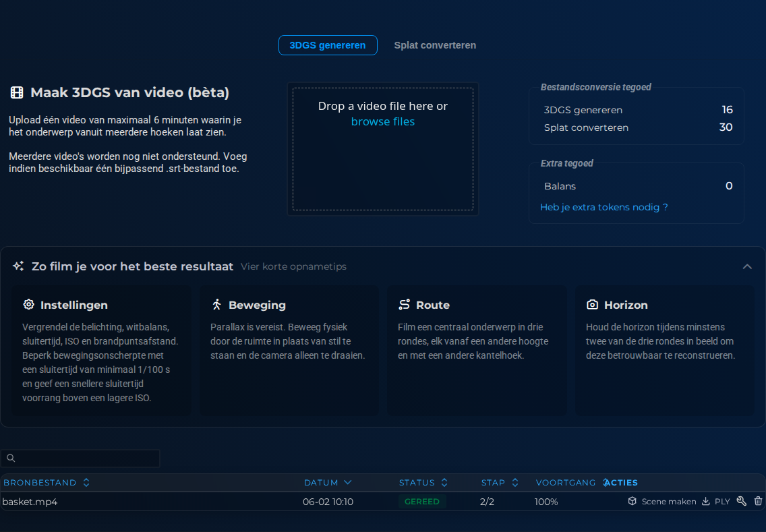Click the Horizon camera icon
The image size is (766, 532).
pyautogui.click(x=592, y=304)
